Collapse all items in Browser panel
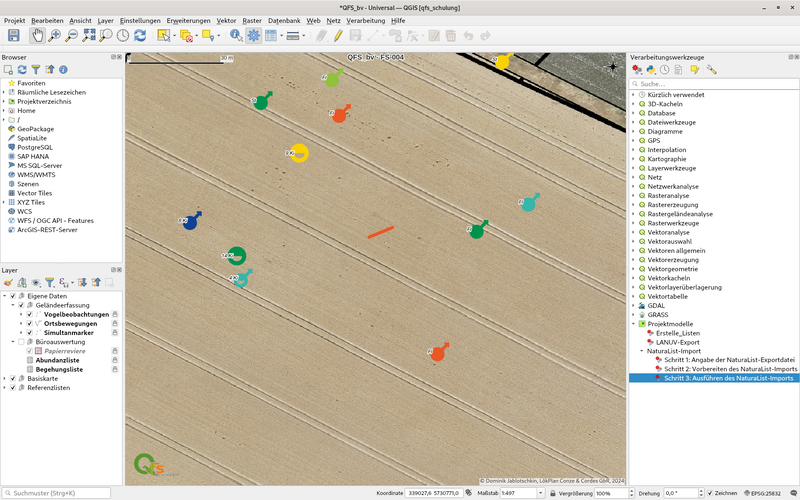 point(49,69)
